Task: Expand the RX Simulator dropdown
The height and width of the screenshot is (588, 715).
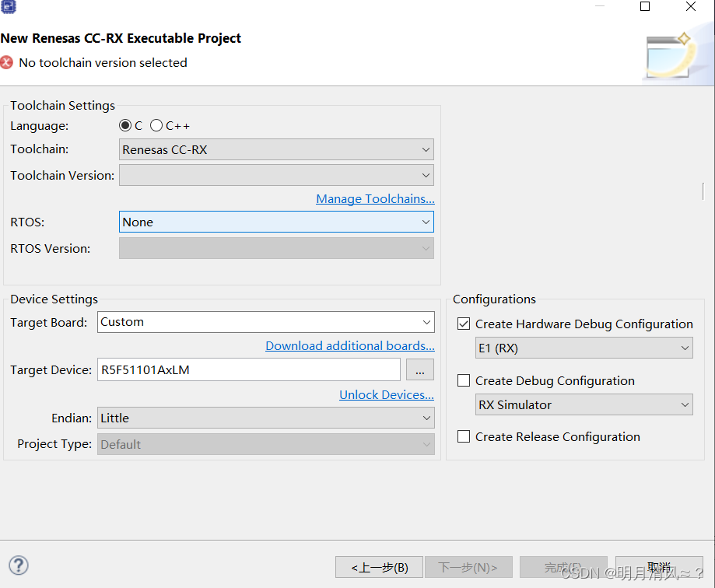Action: [584, 404]
